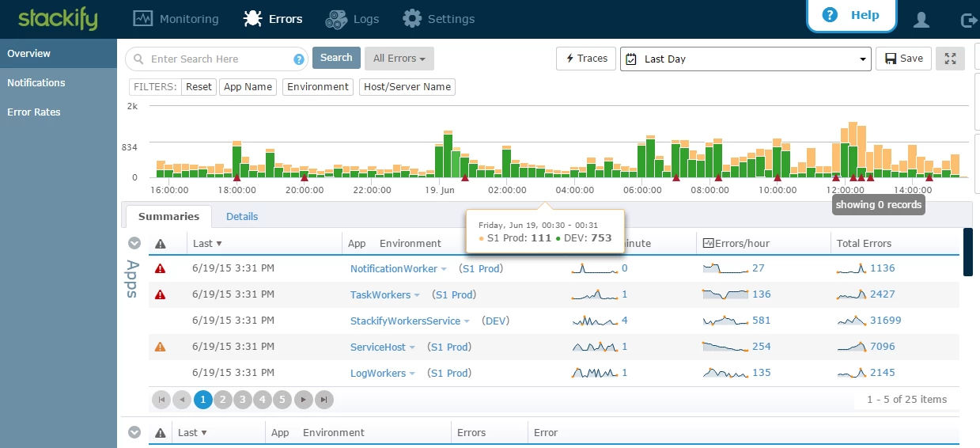Select page 4 in pager
The image size is (980, 448).
coord(263,400)
